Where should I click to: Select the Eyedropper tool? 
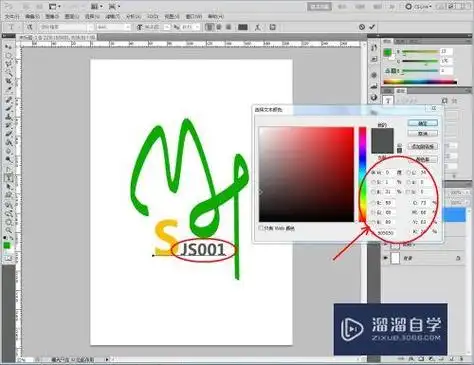tap(8, 89)
